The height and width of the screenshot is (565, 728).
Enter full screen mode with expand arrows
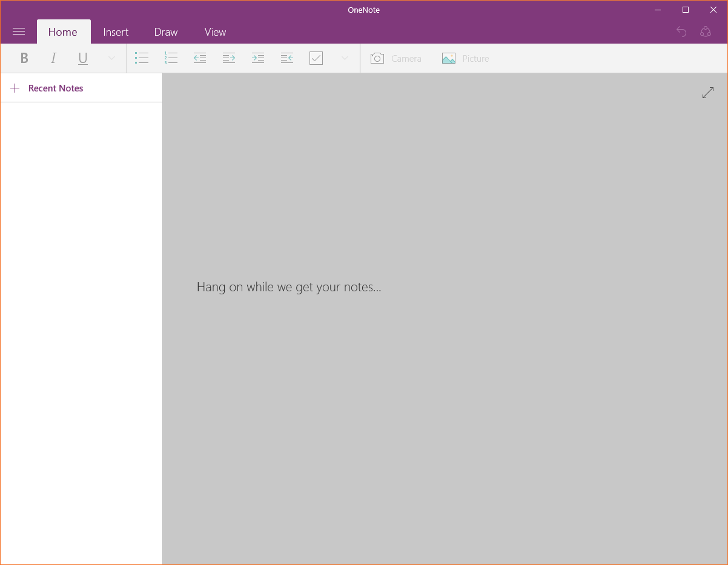click(707, 93)
